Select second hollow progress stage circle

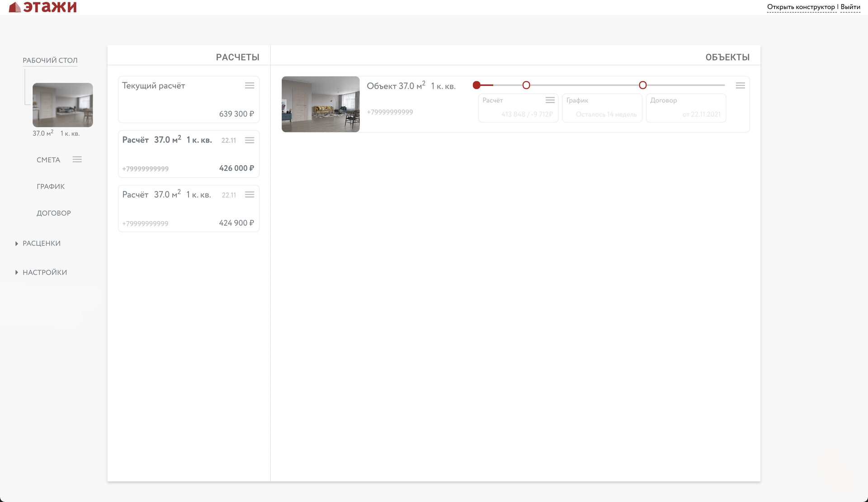526,85
